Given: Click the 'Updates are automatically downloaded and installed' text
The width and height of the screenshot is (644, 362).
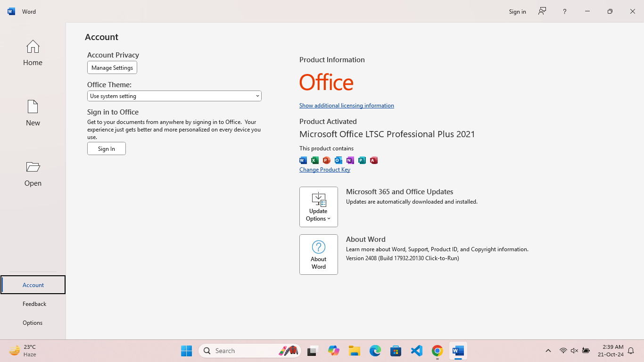Looking at the screenshot, I should (412, 202).
